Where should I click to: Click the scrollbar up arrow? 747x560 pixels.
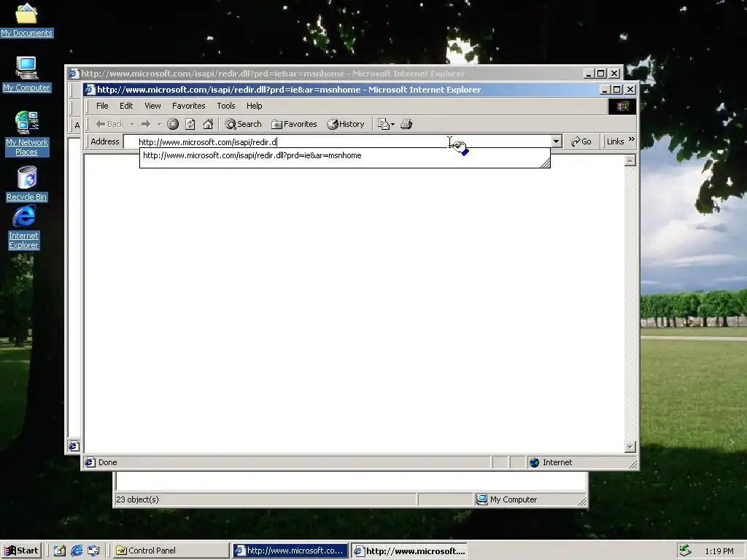pyautogui.click(x=630, y=160)
